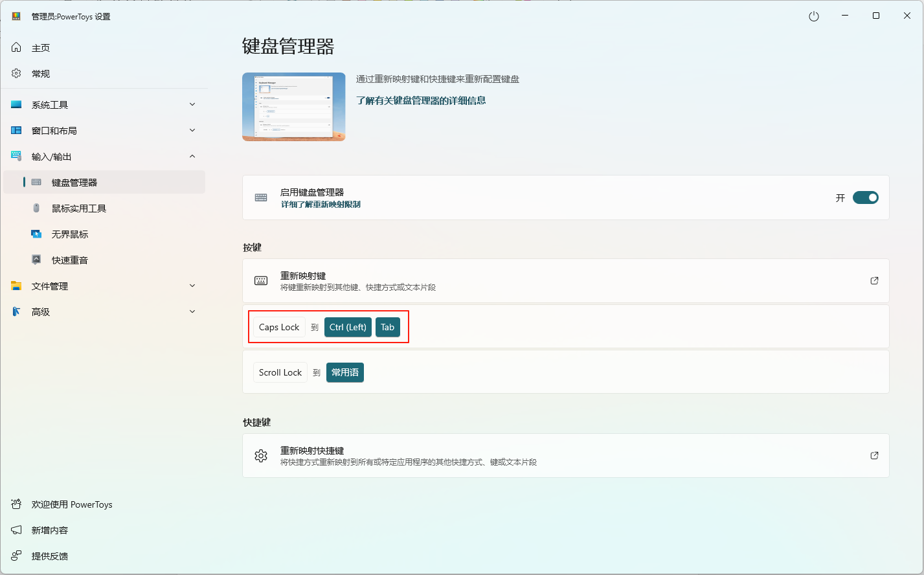Select 常规 in the navigation
This screenshot has width=924, height=575.
click(104, 73)
